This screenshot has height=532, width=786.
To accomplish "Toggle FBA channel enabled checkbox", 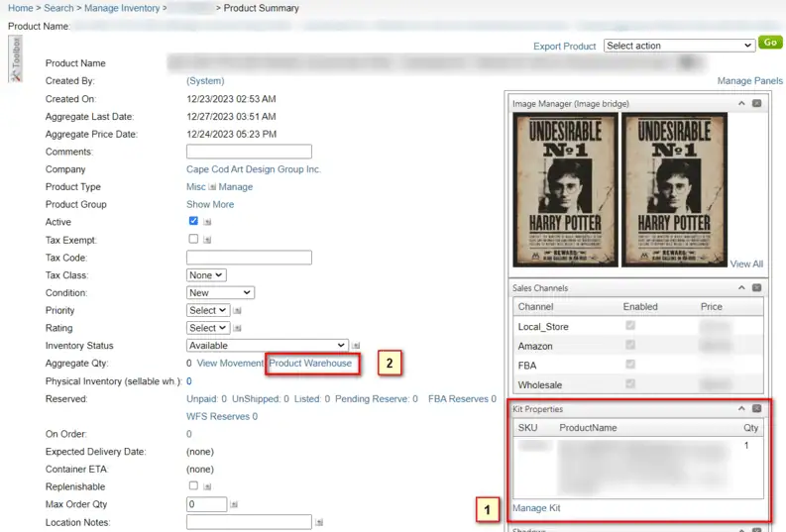I will pos(630,365).
